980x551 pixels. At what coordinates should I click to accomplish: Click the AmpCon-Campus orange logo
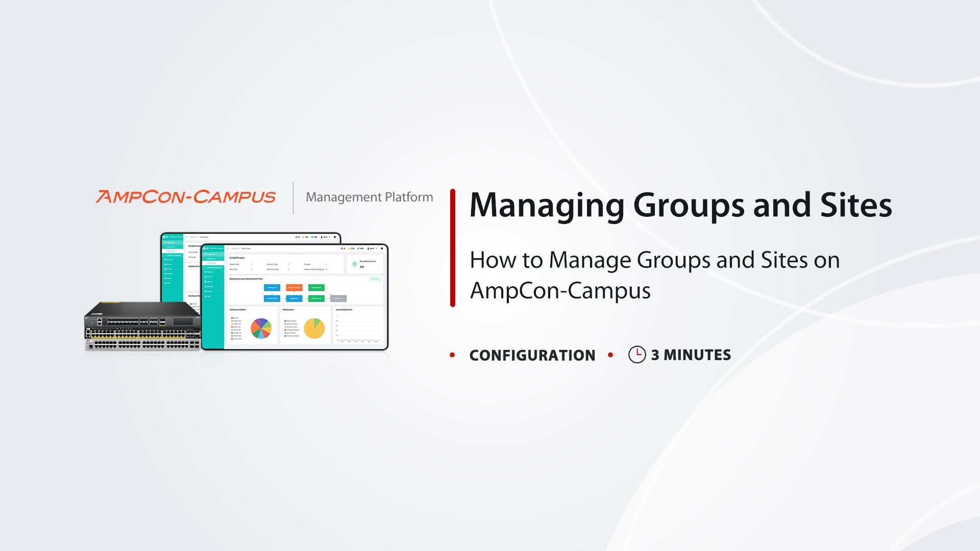186,197
